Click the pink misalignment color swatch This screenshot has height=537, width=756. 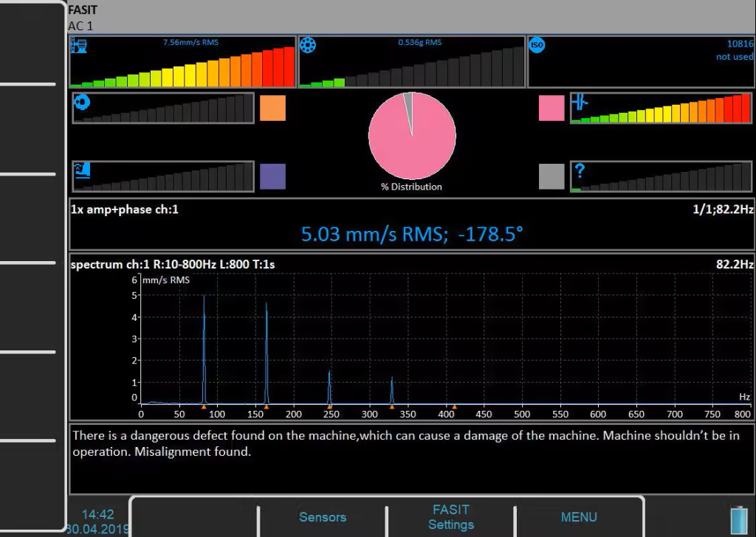[551, 108]
